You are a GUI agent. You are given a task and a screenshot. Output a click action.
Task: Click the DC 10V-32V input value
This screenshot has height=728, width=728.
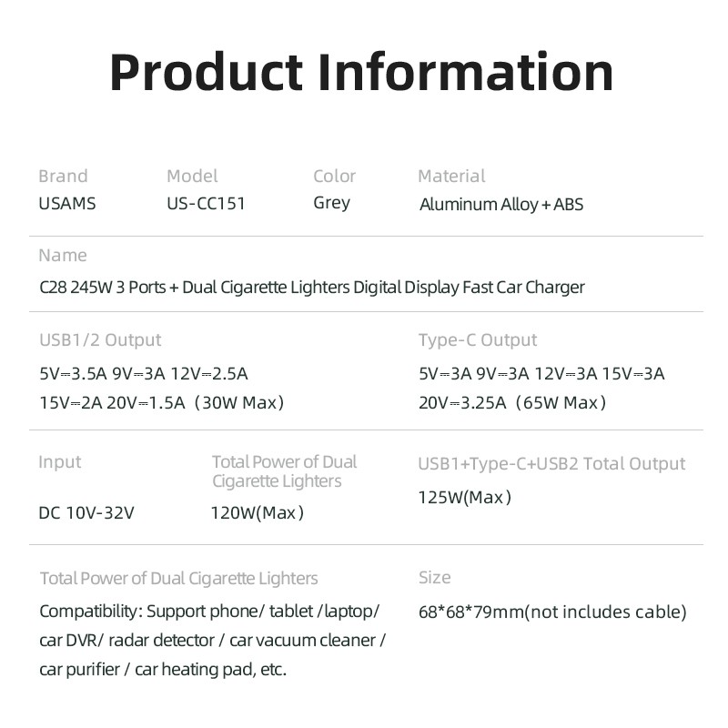[x=86, y=512]
